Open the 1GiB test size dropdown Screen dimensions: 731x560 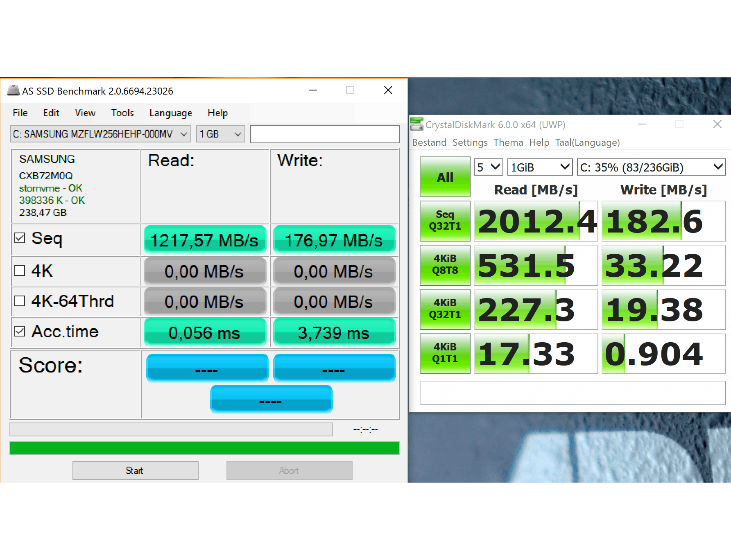tap(540, 167)
